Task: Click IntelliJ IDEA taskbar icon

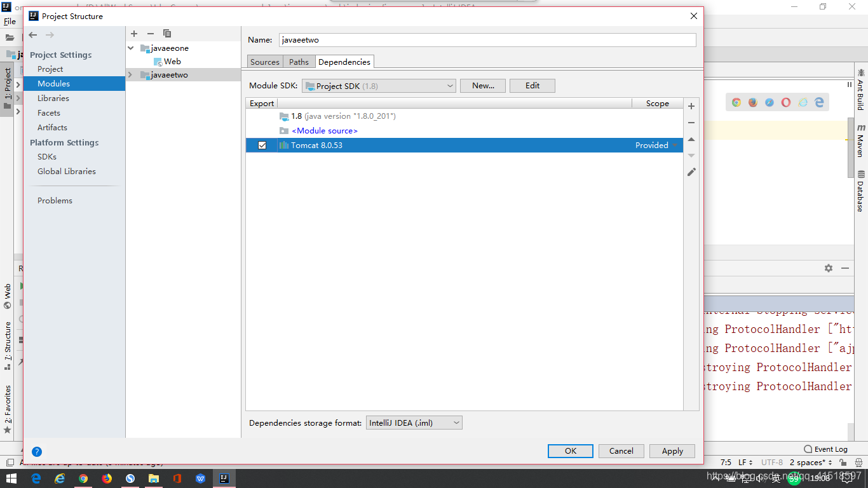Action: click(x=224, y=478)
